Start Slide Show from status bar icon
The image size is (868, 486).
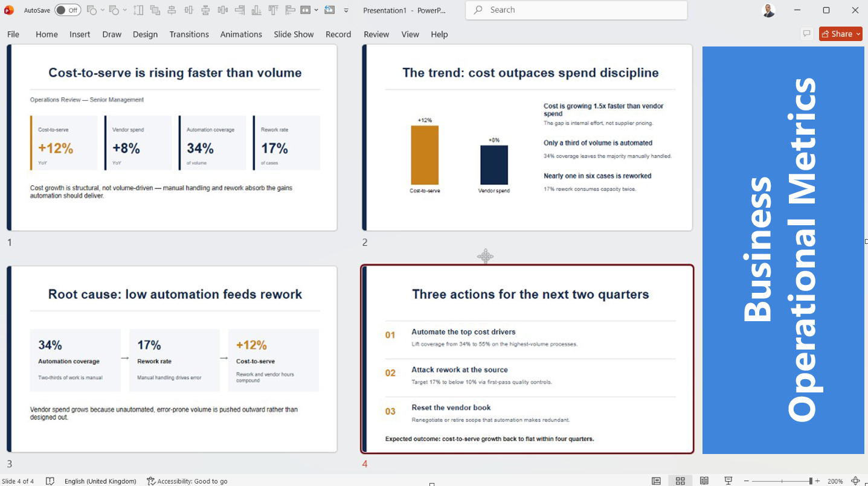pos(728,481)
